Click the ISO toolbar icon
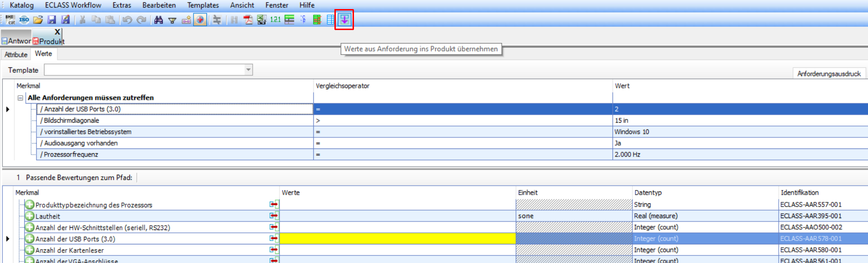Screen dimensions: 868x263 [x=24, y=20]
